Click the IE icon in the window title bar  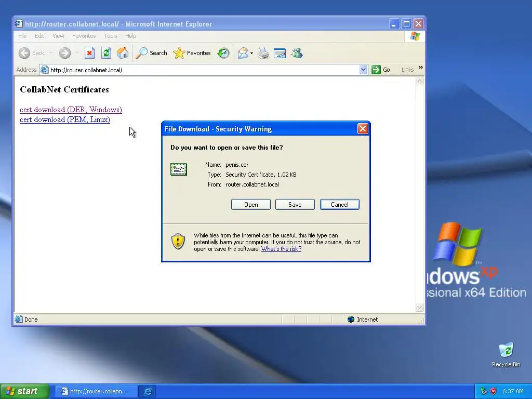pos(19,24)
